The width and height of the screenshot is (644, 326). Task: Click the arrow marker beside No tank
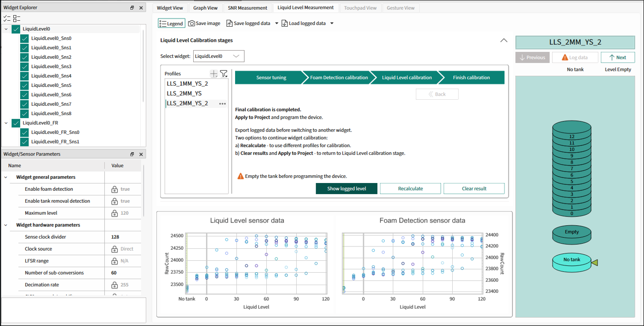click(594, 263)
